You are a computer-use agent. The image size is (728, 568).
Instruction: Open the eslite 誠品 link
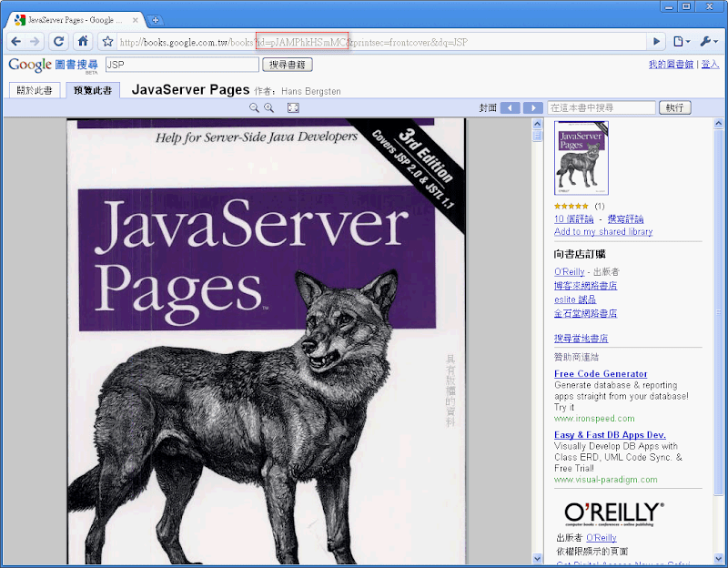click(575, 299)
